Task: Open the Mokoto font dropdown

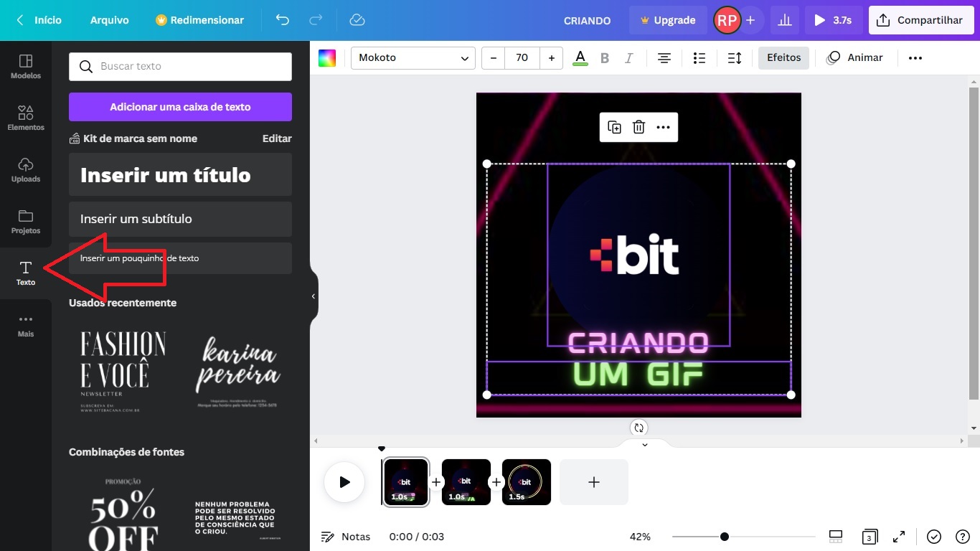Action: coord(413,57)
